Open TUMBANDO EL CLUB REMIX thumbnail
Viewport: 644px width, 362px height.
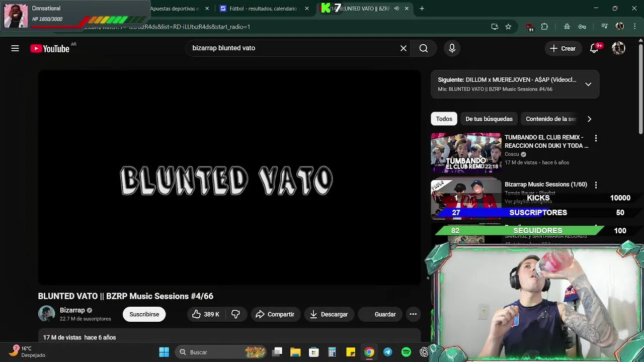(466, 152)
